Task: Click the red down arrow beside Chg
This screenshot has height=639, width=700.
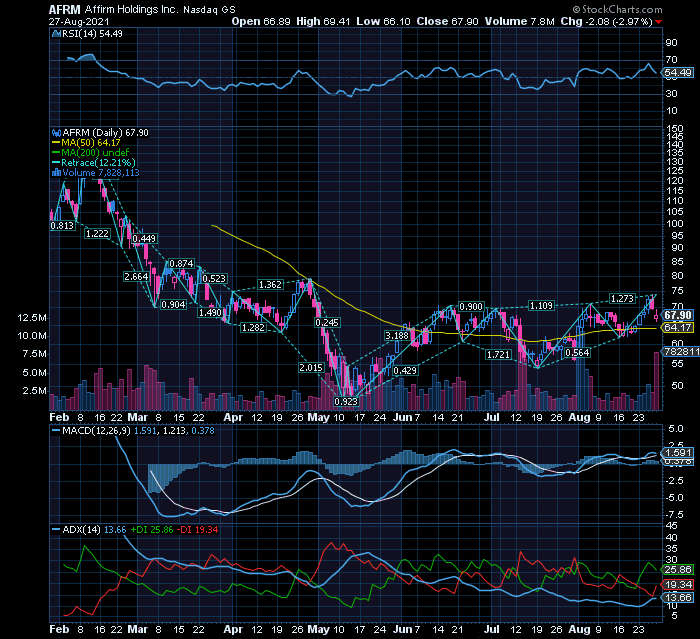Action: pyautogui.click(x=658, y=22)
